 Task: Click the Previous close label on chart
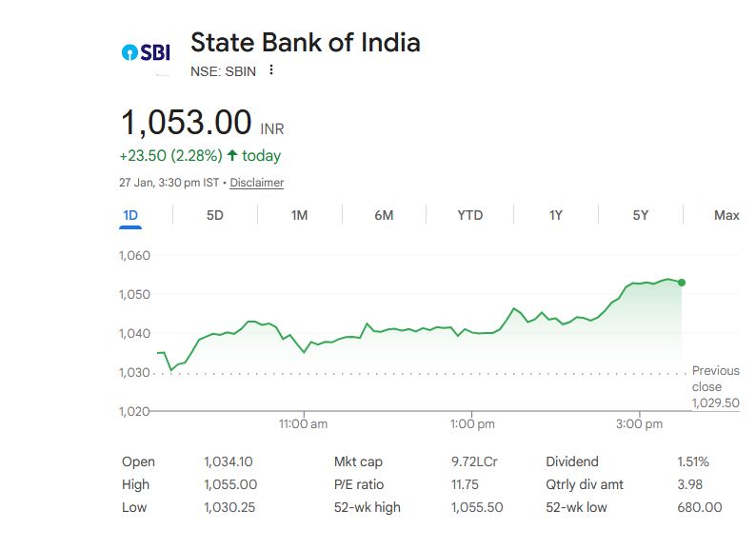click(x=715, y=379)
